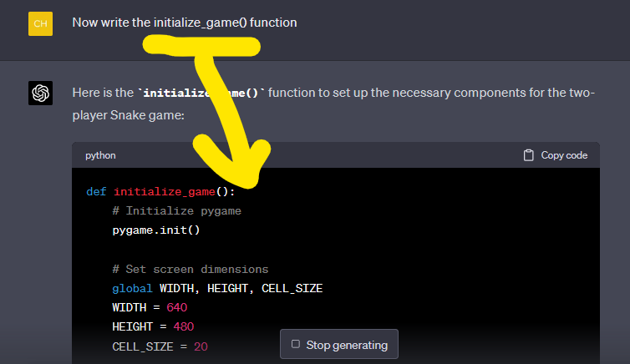Click the blue def keyword

[96, 191]
